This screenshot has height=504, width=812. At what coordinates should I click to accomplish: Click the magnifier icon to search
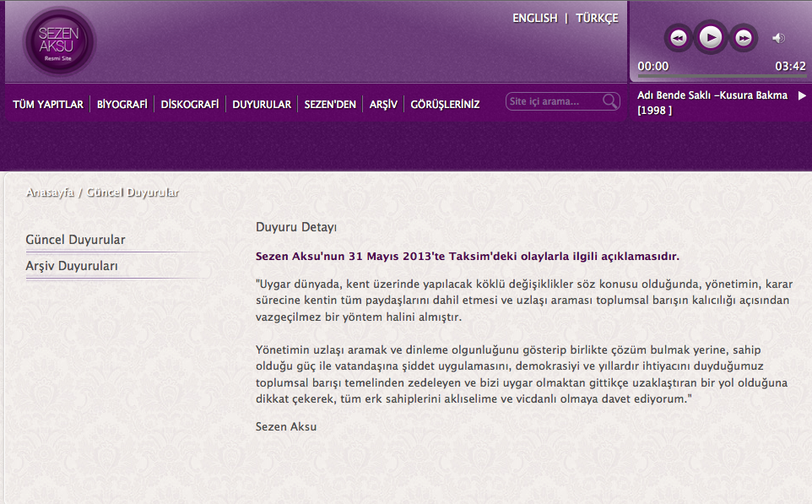609,100
